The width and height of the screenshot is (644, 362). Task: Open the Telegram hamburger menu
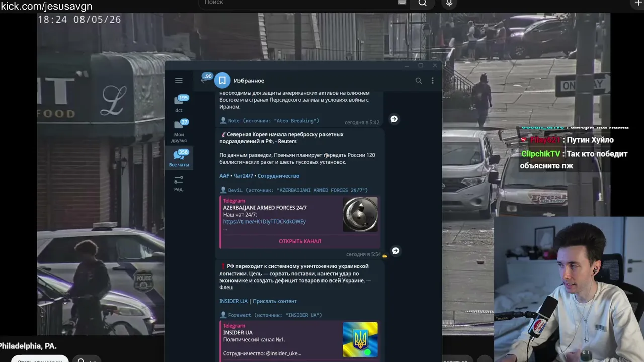coord(179,80)
